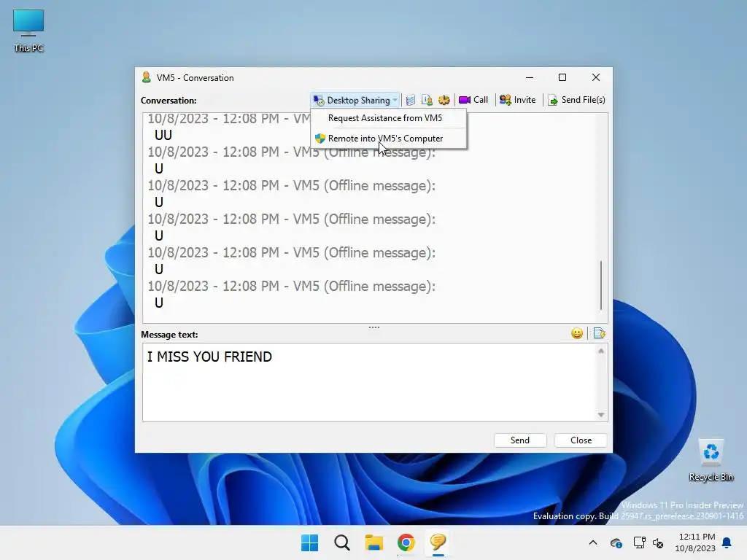747x560 pixels.
Task: Click the VM5 user avatar title icon
Action: pos(146,77)
